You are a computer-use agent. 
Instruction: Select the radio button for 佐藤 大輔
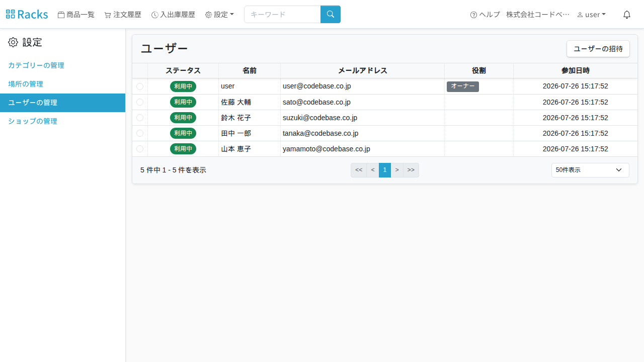(x=140, y=102)
